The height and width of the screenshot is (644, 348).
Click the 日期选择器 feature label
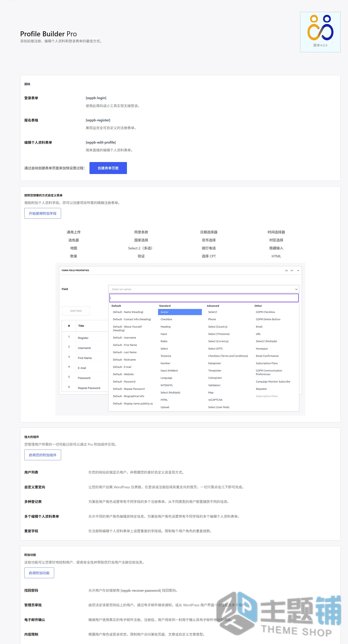tap(209, 232)
